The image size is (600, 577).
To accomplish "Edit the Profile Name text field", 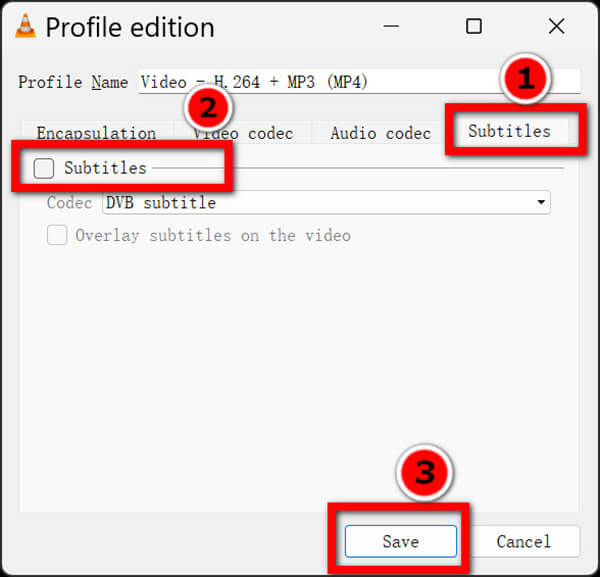I will [359, 81].
